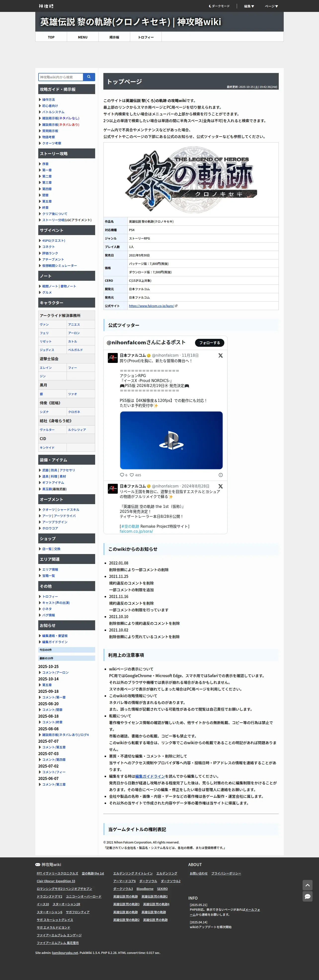The image size is (319, 980).
Task: Click Falcom avatar on first tweet
Action: click(113, 358)
